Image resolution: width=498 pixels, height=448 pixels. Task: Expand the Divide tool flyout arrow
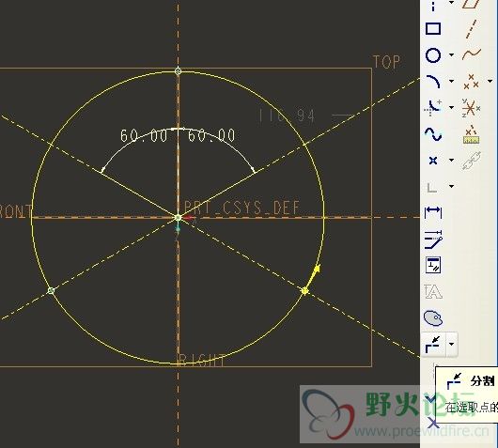click(452, 344)
